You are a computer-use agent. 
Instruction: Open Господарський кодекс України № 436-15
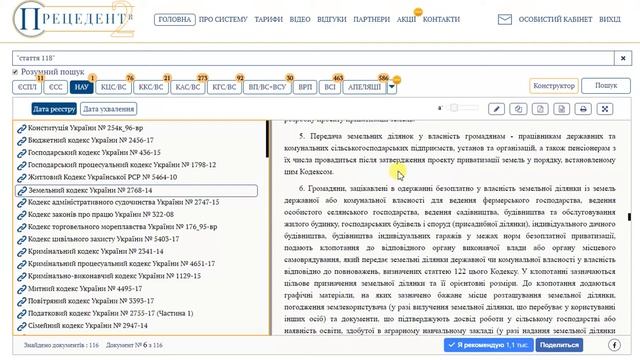(94, 153)
